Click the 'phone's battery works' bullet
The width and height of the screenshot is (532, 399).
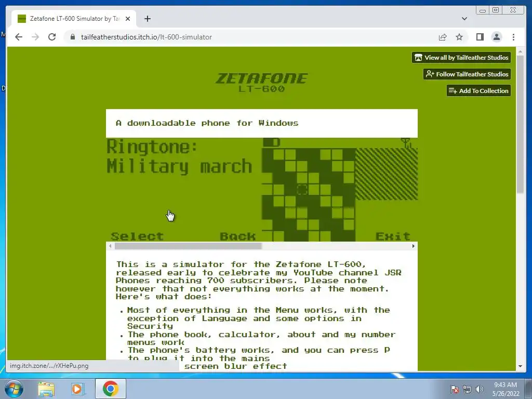[x=258, y=354]
